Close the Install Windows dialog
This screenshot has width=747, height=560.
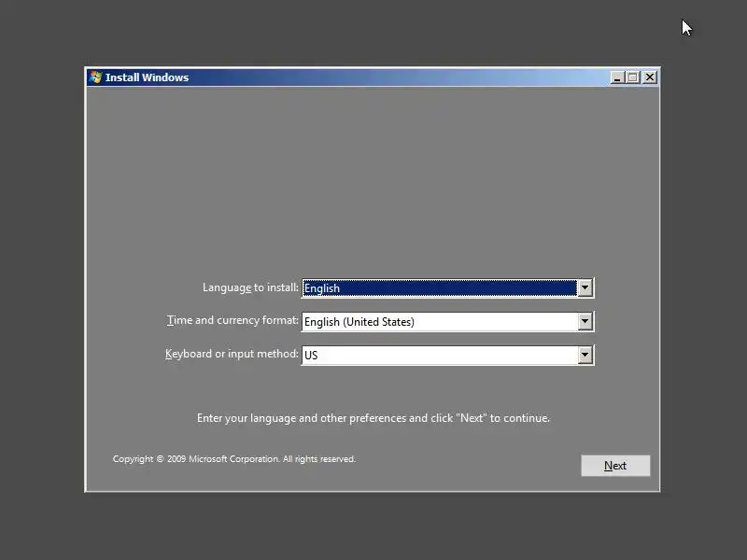pyautogui.click(x=650, y=77)
